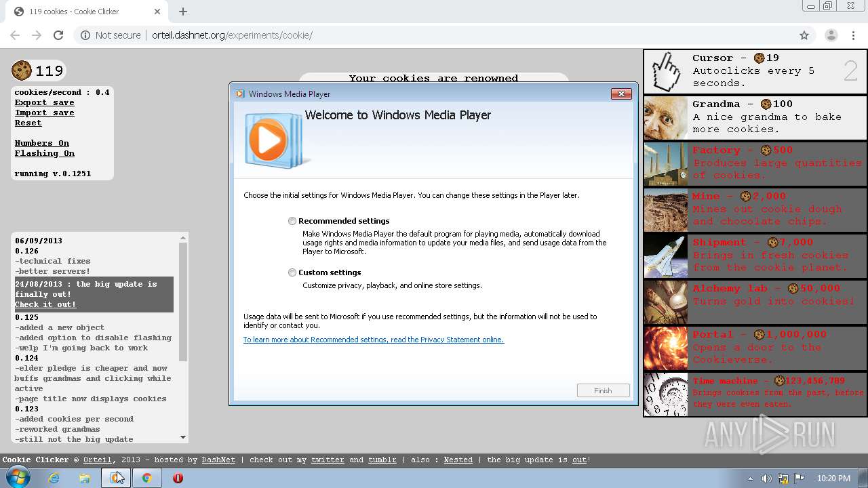Open the Check it out! link
Viewport: 868px width, 488px height.
(x=45, y=304)
